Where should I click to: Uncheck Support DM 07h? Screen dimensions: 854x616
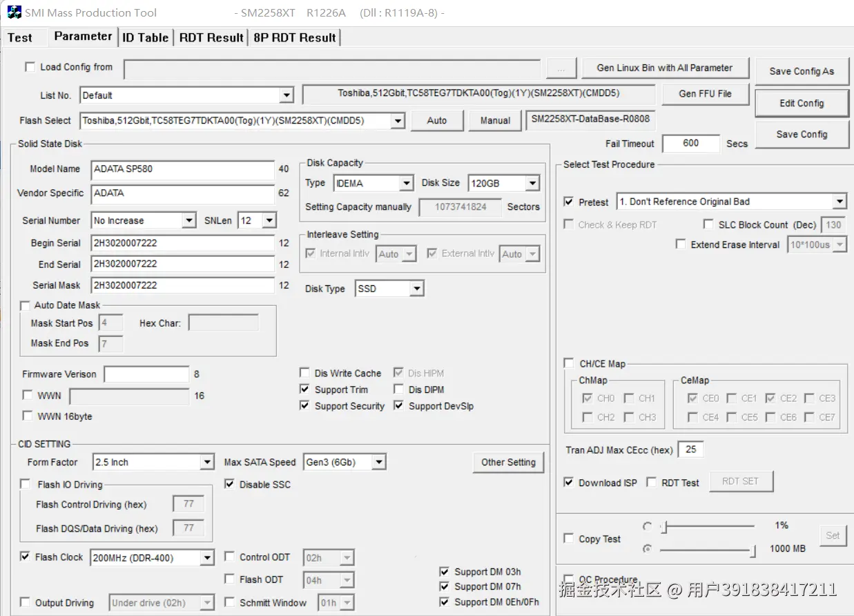coord(444,587)
